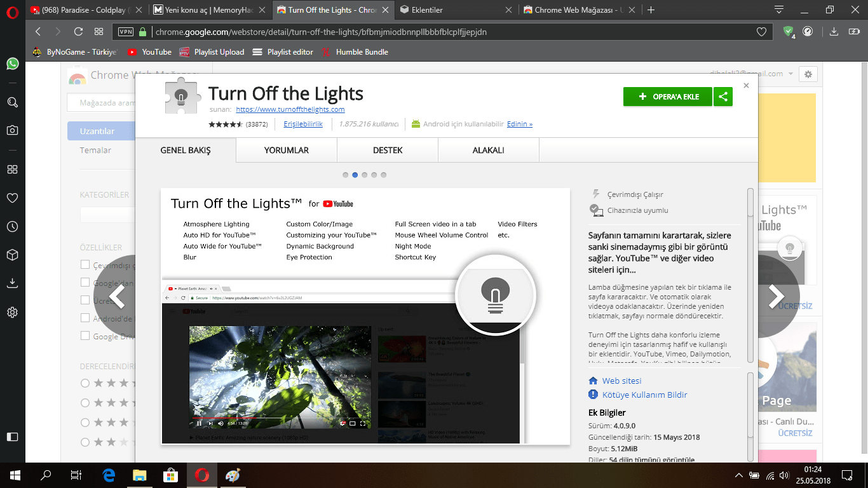The image size is (868, 488).
Task: Open Opera settings gear in sidebar
Action: click(12, 313)
